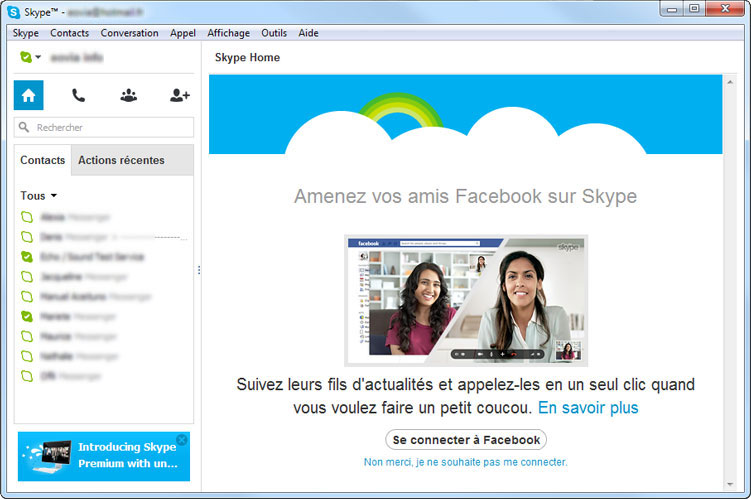Screen dimensions: 751x499
Task: Click the add contact icon
Action: pos(180,95)
